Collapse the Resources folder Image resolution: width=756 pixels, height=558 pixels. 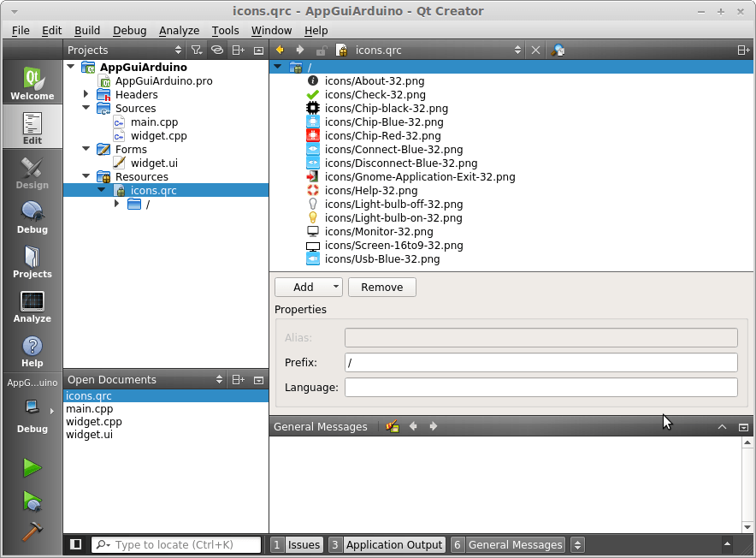[86, 176]
